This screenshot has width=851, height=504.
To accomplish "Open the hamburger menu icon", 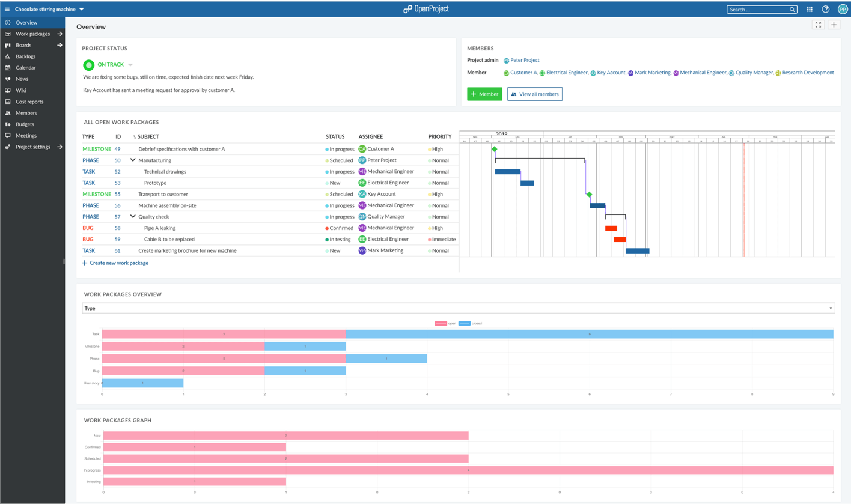I will click(x=7, y=10).
